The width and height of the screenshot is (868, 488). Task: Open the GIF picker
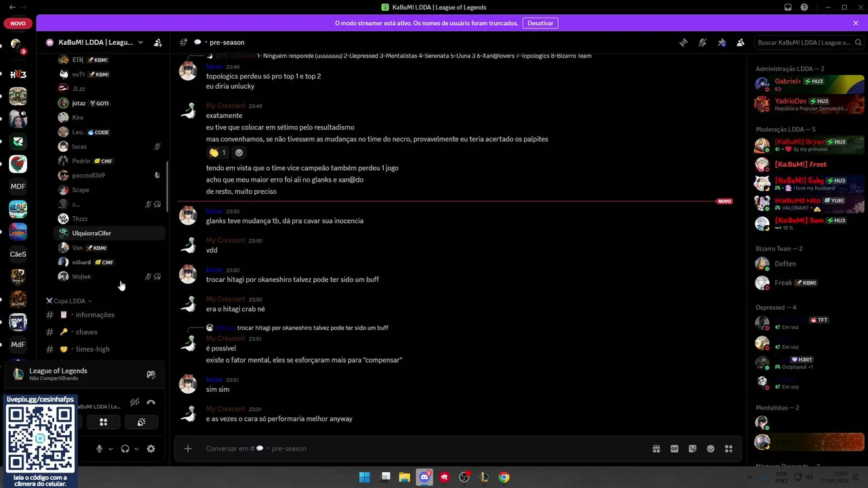pyautogui.click(x=674, y=449)
